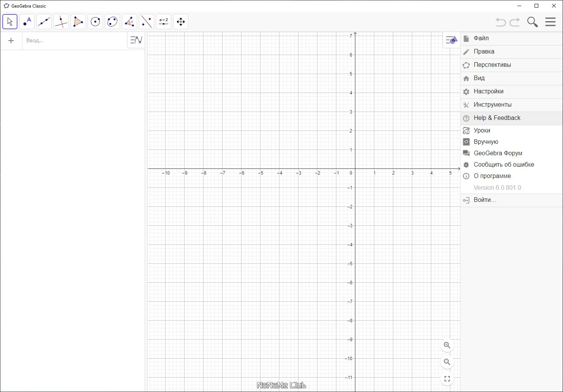Zoom in on the graphics view
The height and width of the screenshot is (392, 563).
pyautogui.click(x=447, y=345)
